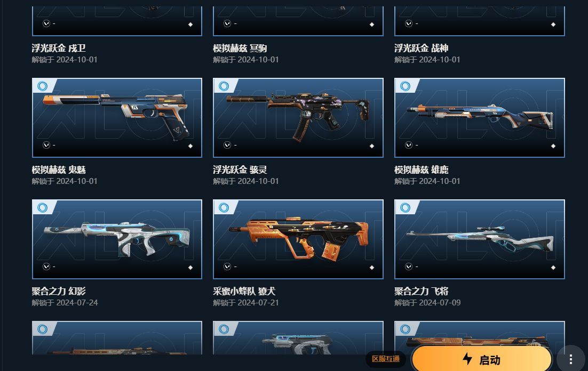This screenshot has width=588, height=371.
Task: View the 聚合之力 飞将 sniper skin thumbnail
Action: click(x=480, y=239)
